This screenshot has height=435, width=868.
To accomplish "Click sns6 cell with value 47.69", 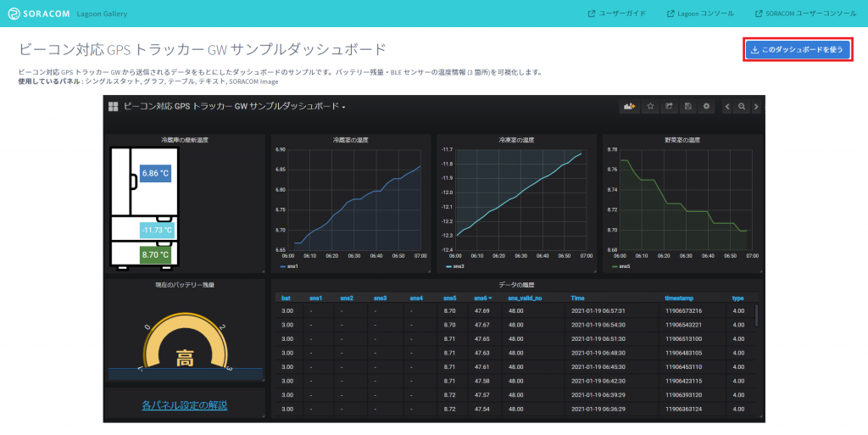I will click(x=481, y=311).
